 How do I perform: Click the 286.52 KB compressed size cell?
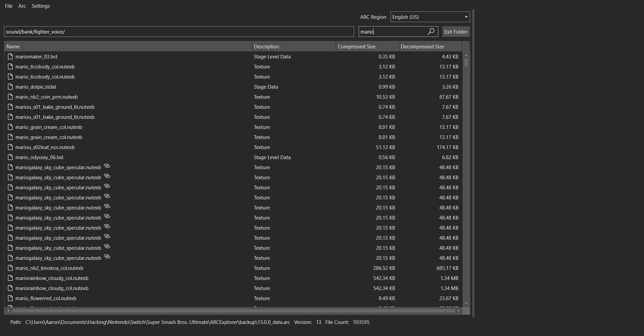(x=384, y=268)
